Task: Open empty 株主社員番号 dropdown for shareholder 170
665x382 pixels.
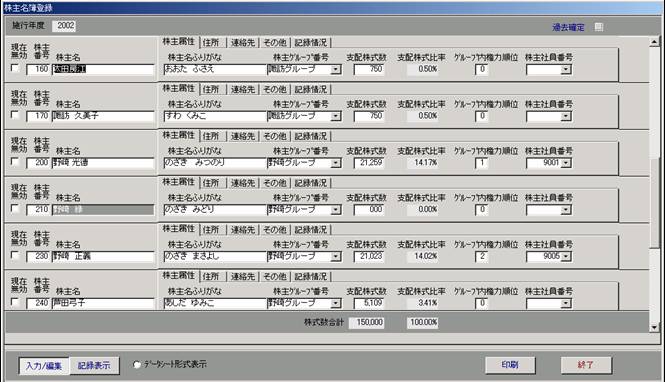Action: coord(566,116)
